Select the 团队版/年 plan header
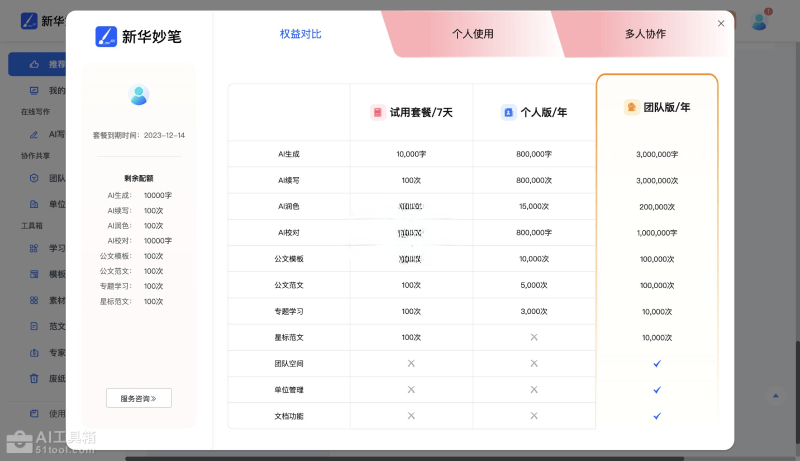800x461 pixels. click(657, 107)
